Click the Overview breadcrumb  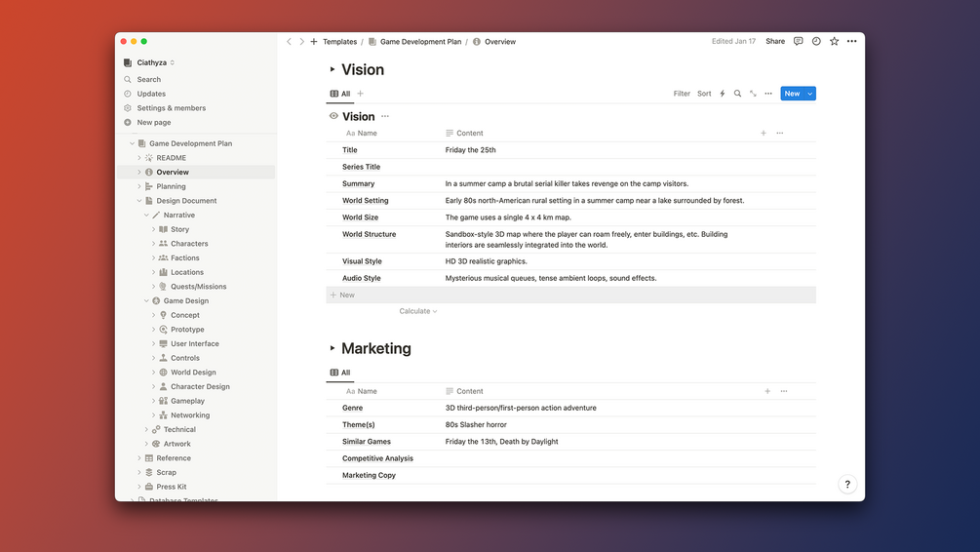tap(494, 42)
